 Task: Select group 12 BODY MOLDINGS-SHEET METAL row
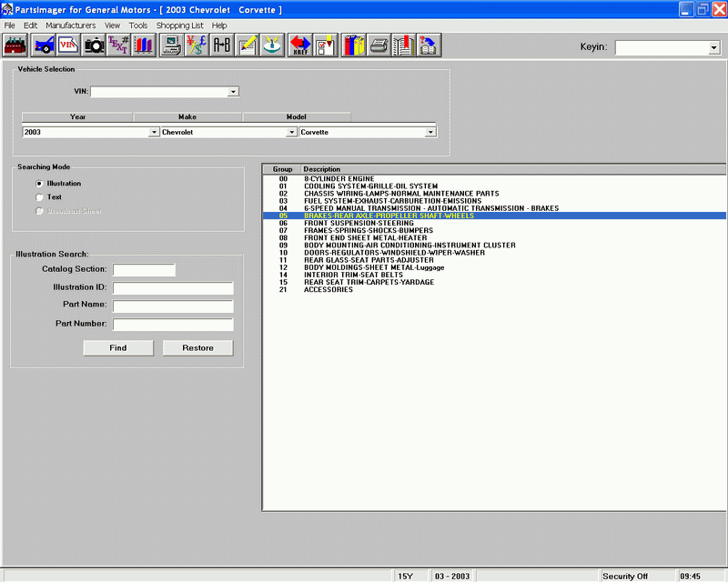pos(494,267)
